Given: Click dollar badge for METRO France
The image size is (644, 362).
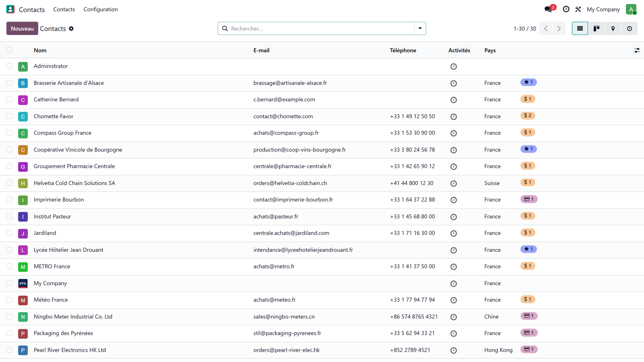Looking at the screenshot, I should pos(528,266).
